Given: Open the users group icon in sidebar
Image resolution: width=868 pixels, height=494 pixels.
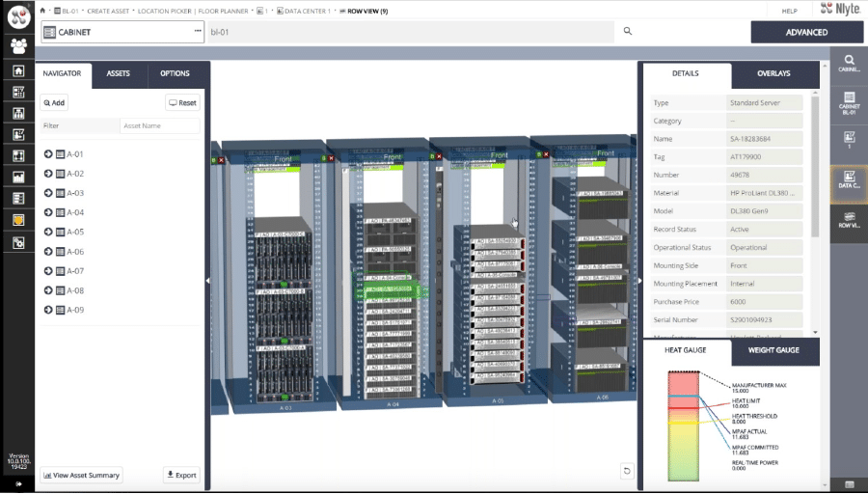Looking at the screenshot, I should point(18,45).
